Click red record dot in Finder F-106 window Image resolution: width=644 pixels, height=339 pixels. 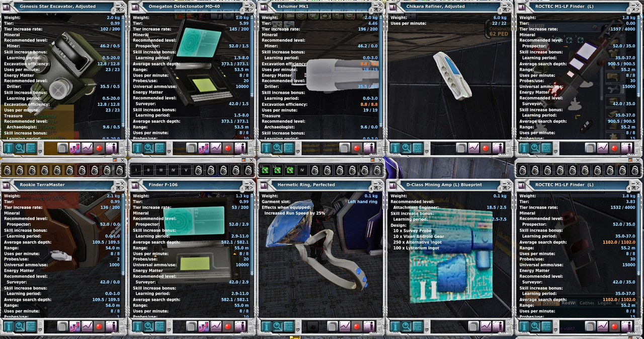(228, 326)
